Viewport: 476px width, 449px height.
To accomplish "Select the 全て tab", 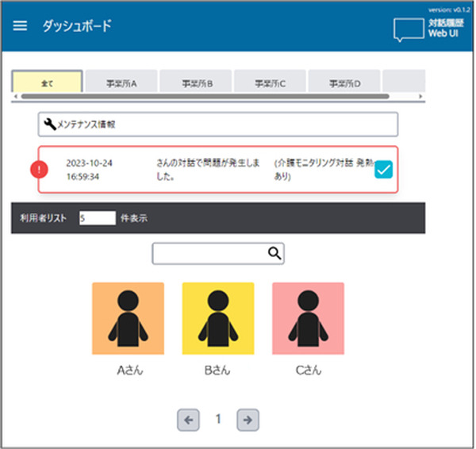I will tap(47, 82).
